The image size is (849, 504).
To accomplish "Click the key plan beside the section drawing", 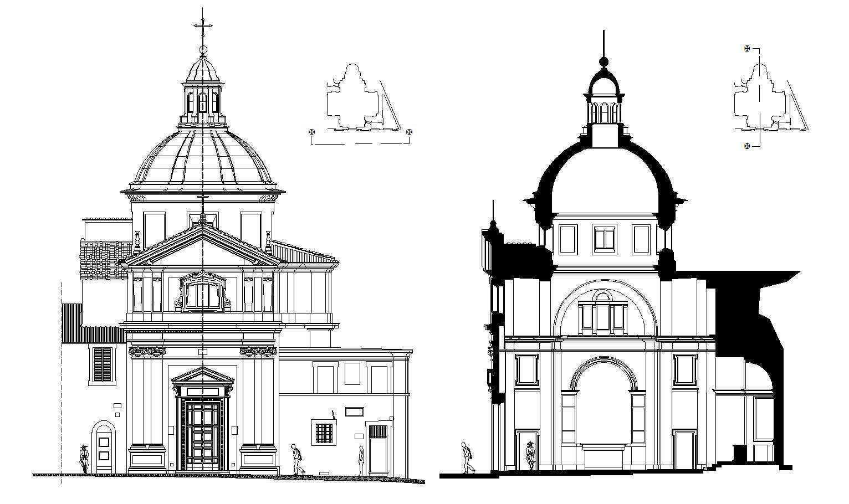I will point(761,97).
